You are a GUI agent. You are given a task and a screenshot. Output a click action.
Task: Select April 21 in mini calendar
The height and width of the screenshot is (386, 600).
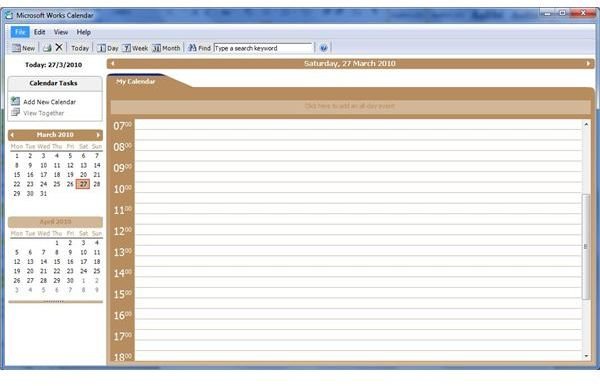click(44, 271)
